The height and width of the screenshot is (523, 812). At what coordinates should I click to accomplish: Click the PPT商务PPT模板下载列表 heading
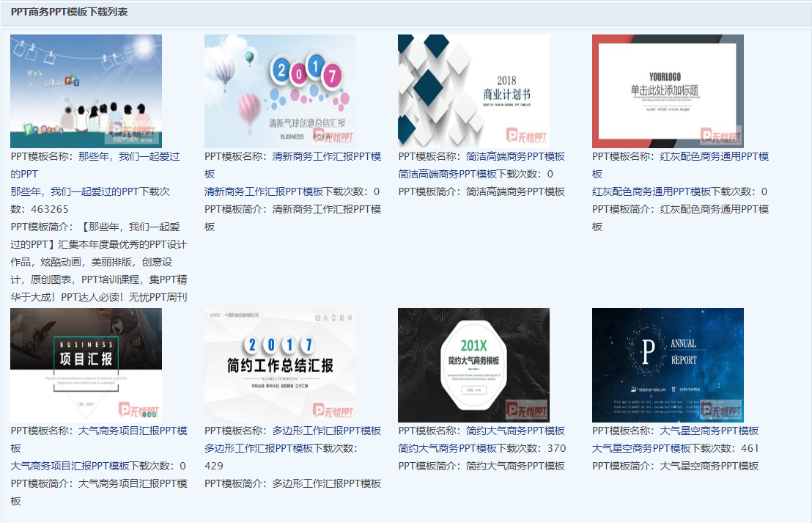[x=70, y=12]
